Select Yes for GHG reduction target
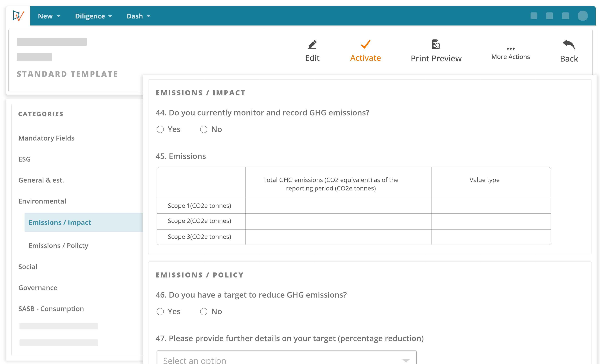600x364 pixels. coord(160,311)
